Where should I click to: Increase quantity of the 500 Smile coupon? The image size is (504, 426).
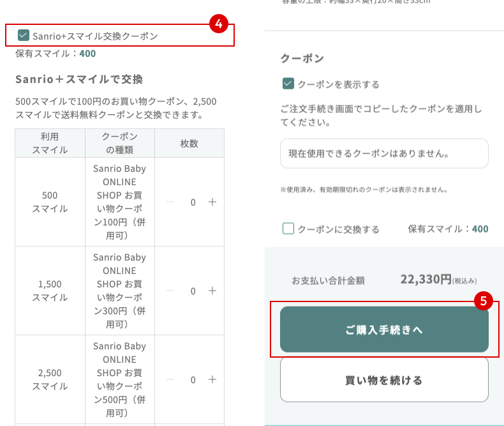click(x=212, y=202)
